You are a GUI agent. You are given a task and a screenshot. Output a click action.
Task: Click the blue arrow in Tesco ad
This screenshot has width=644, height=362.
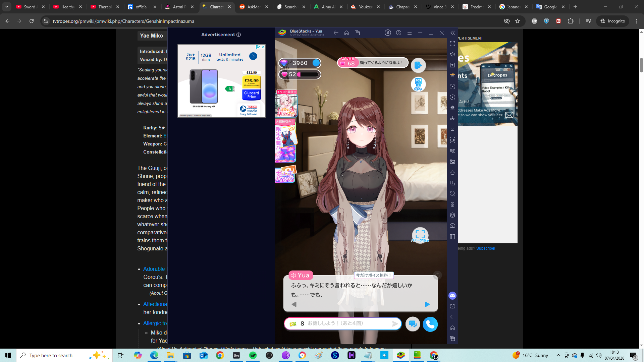253,56
